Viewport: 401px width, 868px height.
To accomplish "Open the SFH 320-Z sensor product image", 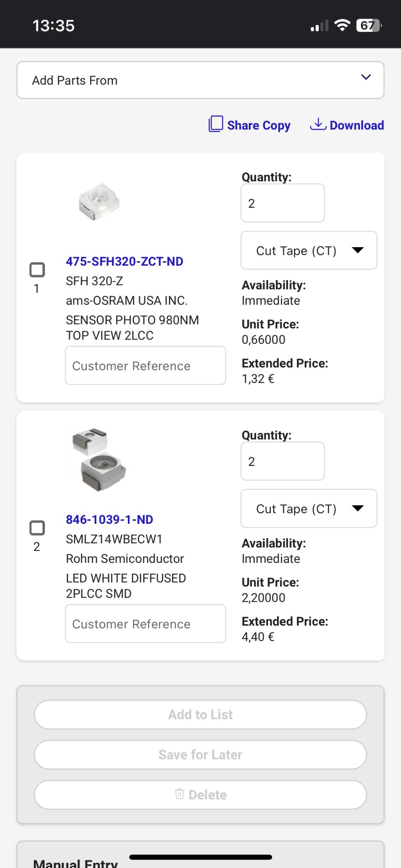I will coord(99,202).
